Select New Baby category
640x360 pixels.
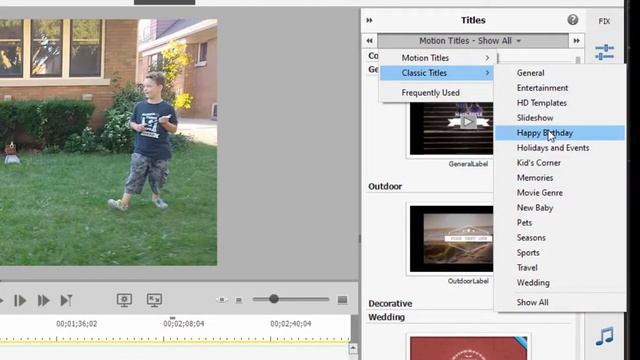point(560,208)
